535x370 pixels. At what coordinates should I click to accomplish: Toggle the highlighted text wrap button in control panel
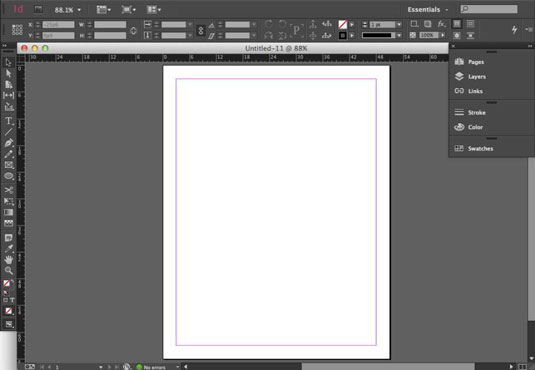click(457, 24)
